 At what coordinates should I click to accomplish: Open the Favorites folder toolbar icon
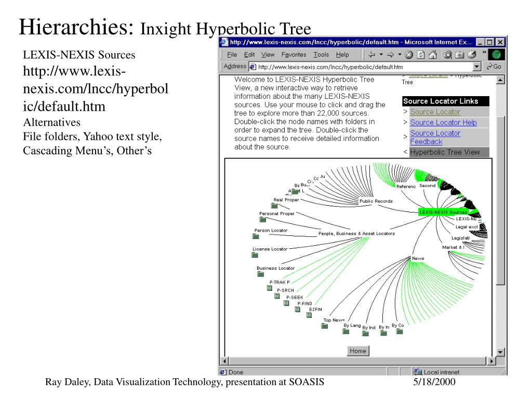459,55
